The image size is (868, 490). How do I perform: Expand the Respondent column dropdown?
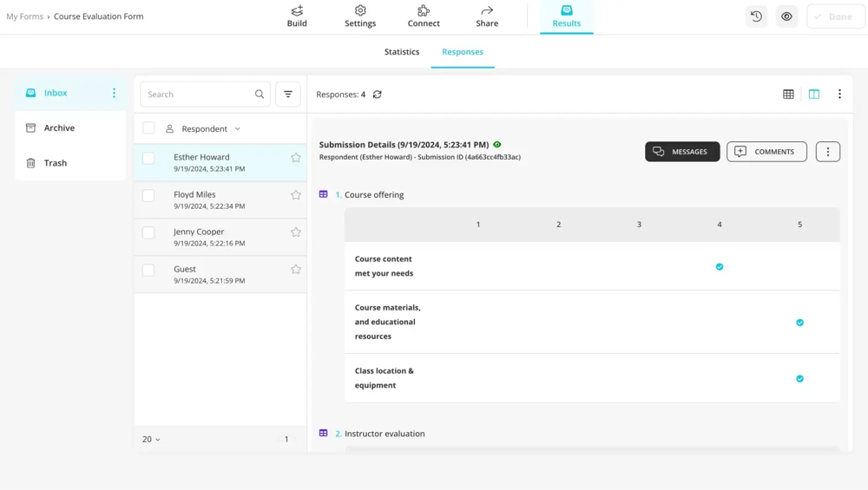(x=237, y=129)
